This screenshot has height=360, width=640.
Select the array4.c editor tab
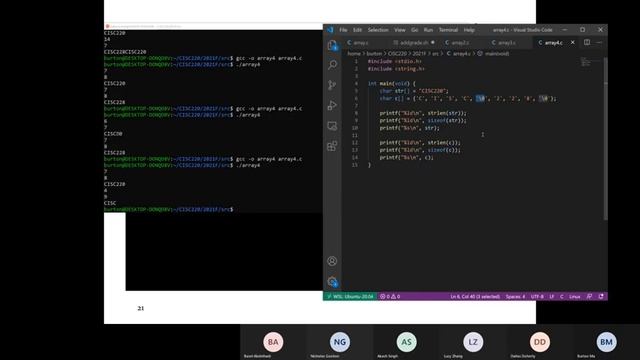pyautogui.click(x=553, y=42)
